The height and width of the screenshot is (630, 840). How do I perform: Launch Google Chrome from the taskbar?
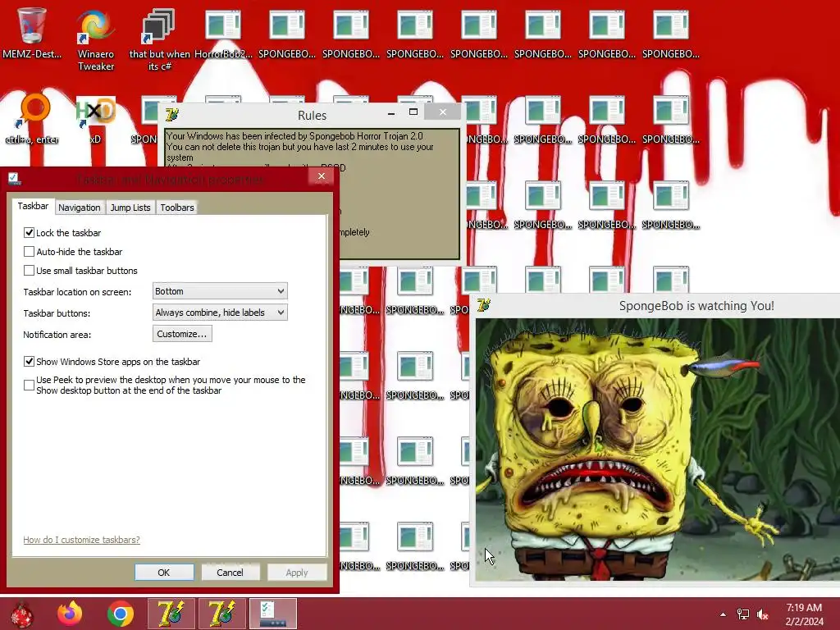(121, 614)
